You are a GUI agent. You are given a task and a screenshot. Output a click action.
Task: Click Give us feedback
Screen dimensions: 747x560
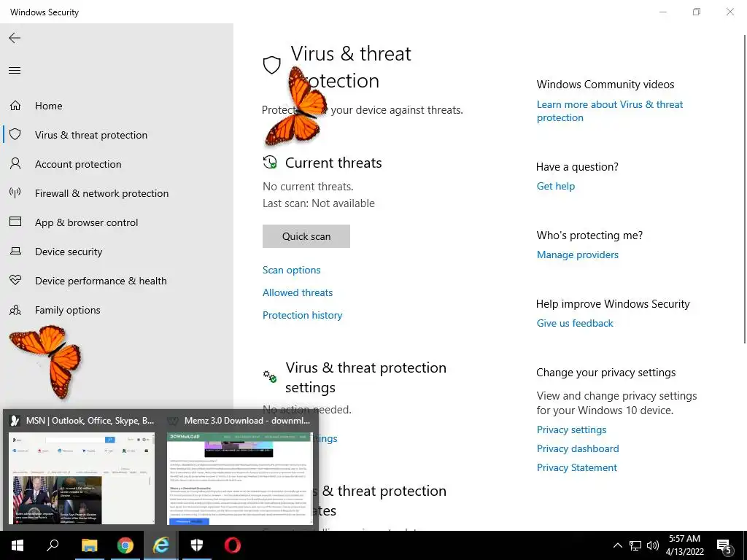575,323
